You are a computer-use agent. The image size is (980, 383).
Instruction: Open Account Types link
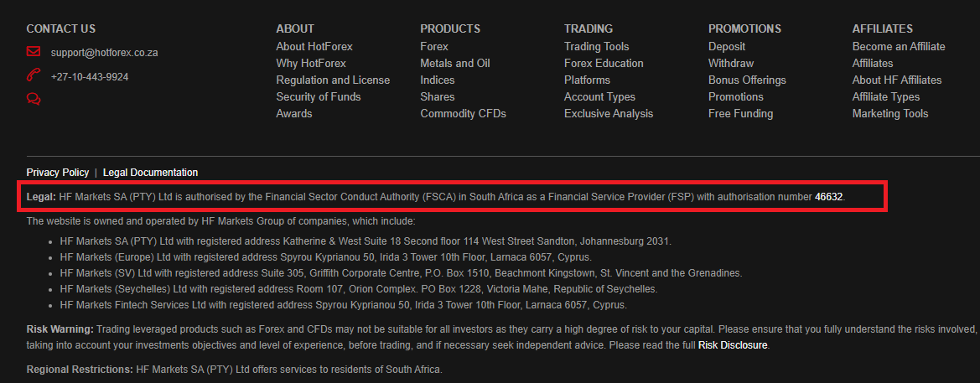600,97
